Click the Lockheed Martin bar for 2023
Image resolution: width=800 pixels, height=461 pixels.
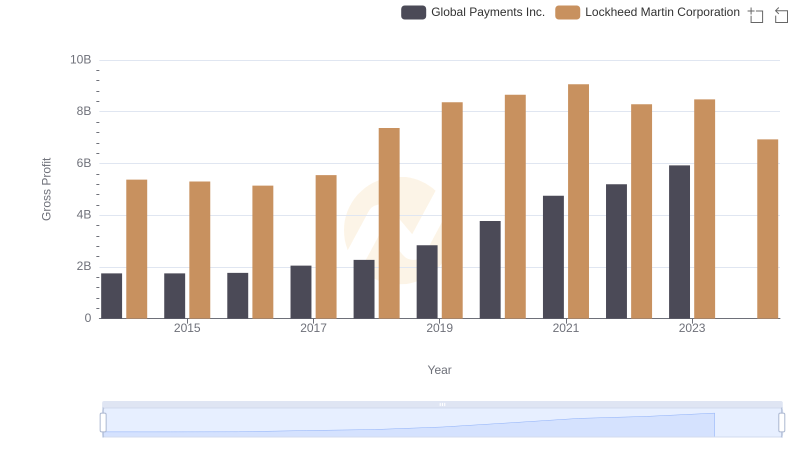[705, 209]
